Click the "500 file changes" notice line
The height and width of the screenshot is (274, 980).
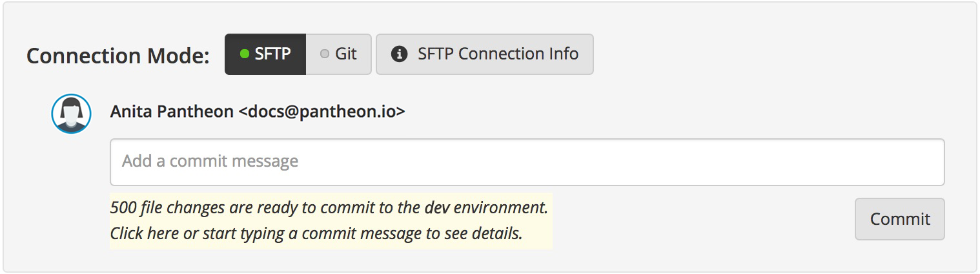(329, 208)
